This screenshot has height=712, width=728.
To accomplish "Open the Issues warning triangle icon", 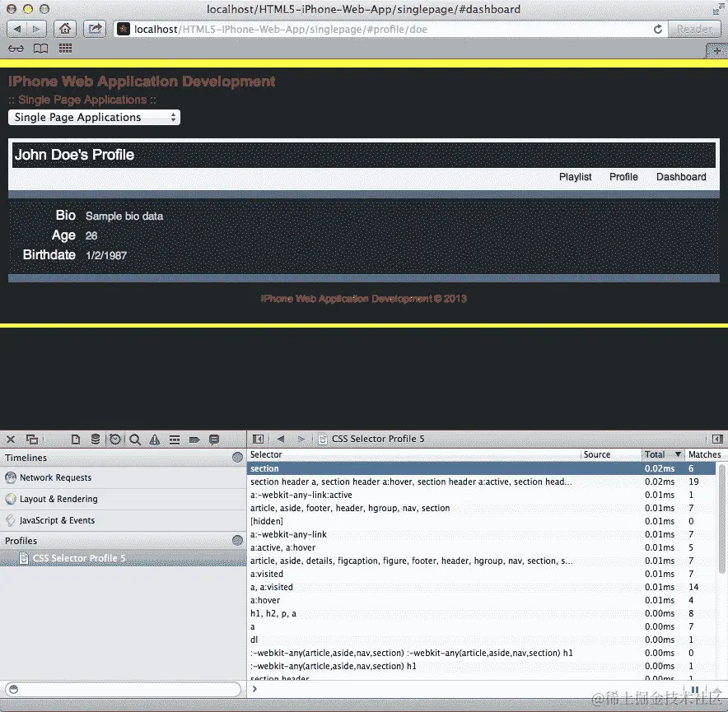I will (155, 440).
